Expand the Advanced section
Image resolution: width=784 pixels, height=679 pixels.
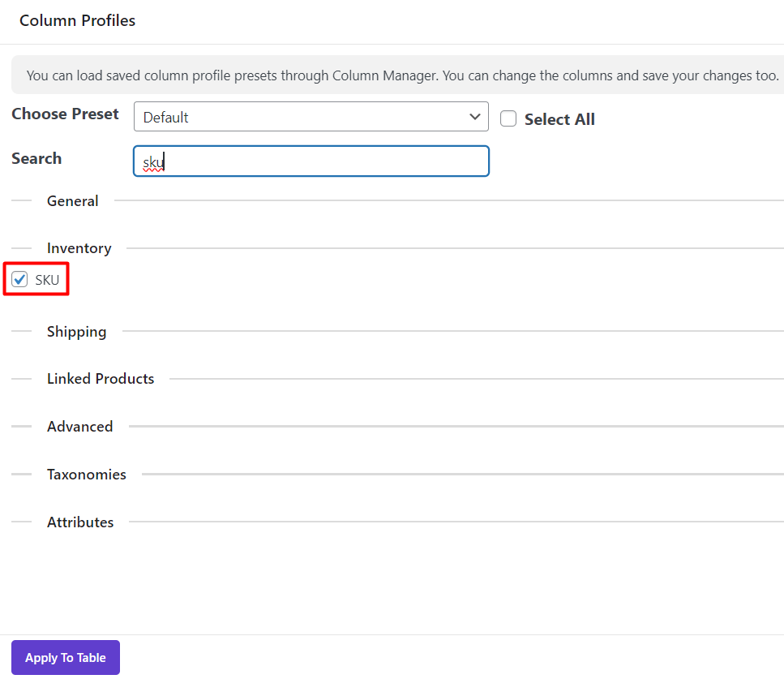coord(79,427)
